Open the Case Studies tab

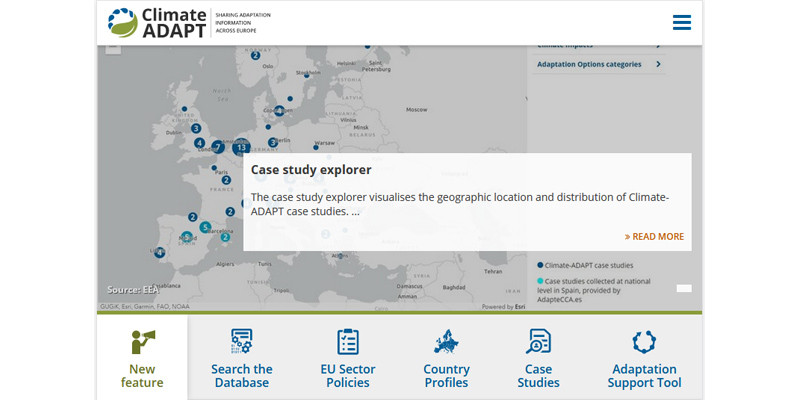[x=538, y=375]
